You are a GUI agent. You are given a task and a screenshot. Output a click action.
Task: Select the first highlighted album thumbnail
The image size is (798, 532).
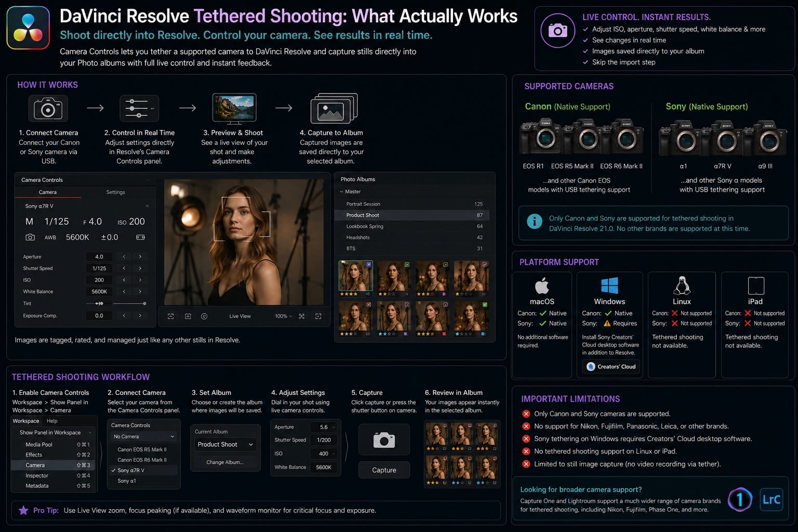(x=356, y=276)
